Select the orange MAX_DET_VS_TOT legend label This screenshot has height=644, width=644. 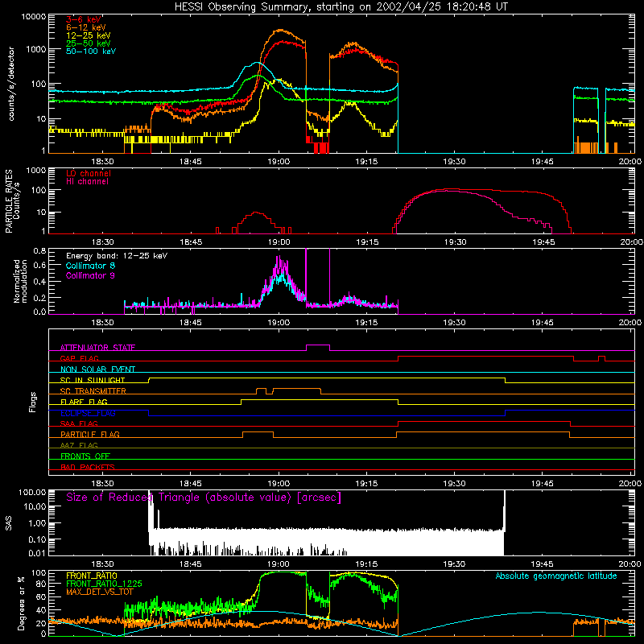99,592
